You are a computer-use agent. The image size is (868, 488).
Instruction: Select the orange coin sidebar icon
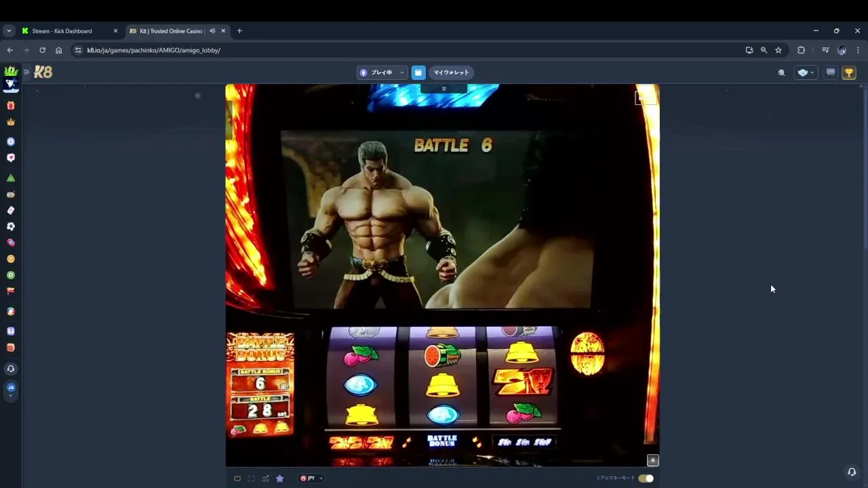click(10, 259)
